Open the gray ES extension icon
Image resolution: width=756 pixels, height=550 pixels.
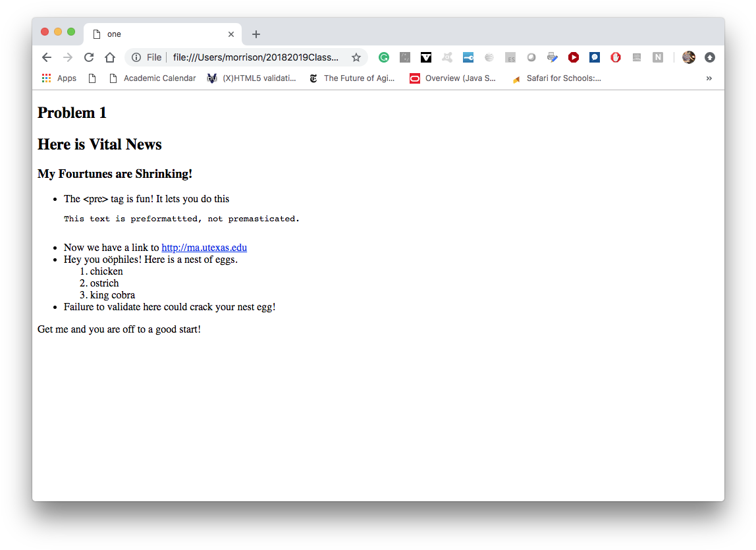pos(510,57)
